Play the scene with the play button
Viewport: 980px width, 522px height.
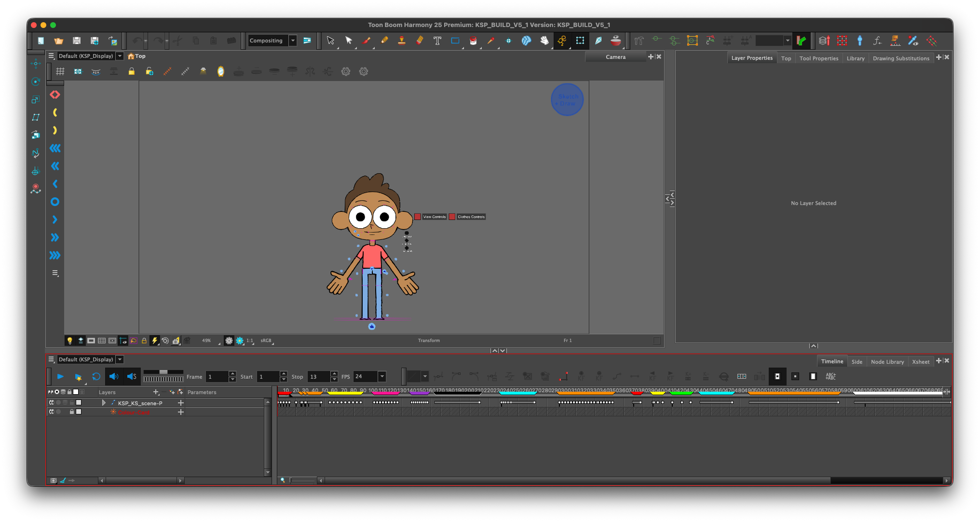point(60,376)
